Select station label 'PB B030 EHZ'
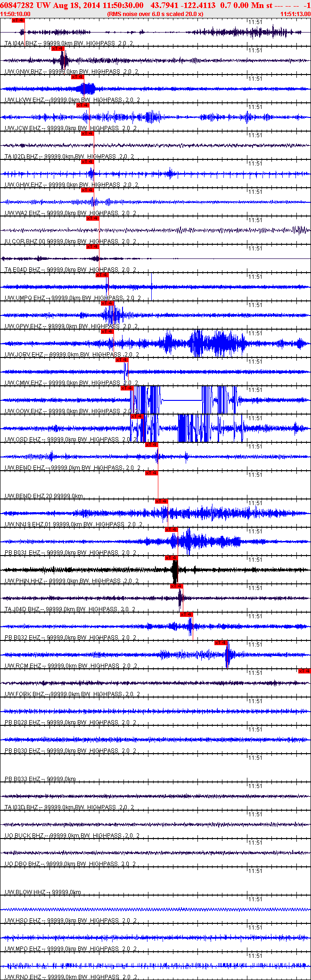The width and height of the screenshot is (311, 980). [x=23, y=751]
